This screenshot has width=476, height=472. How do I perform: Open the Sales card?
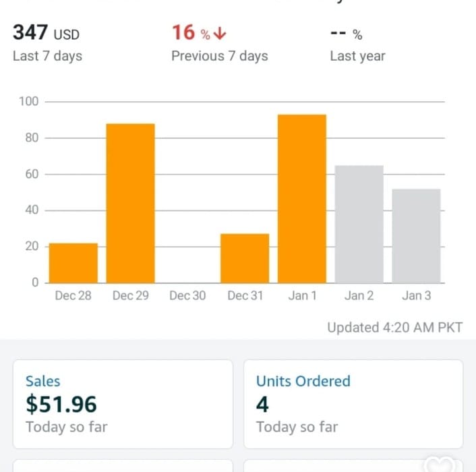(123, 403)
